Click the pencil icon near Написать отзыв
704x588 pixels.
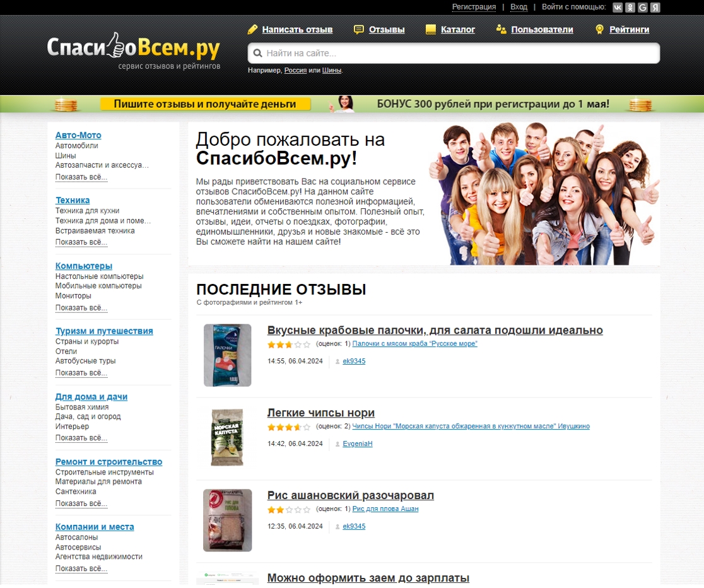point(253,30)
